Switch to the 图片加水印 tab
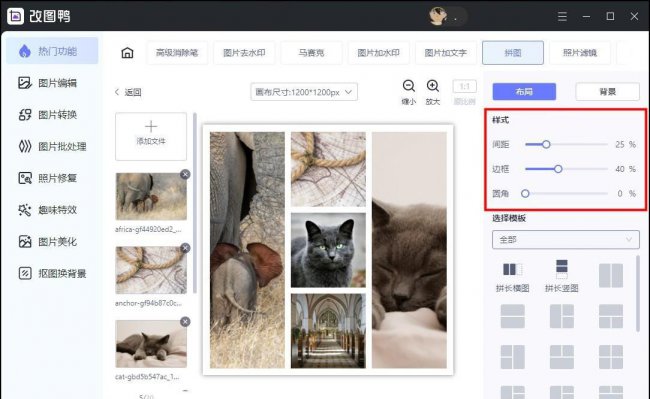The width and height of the screenshot is (650, 399). click(378, 53)
